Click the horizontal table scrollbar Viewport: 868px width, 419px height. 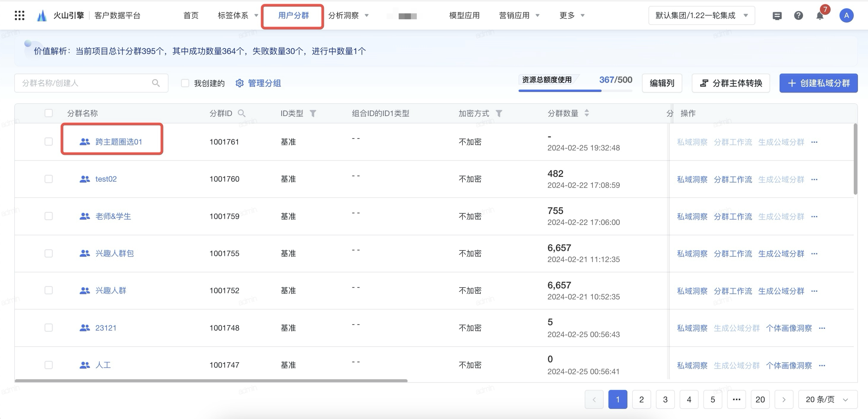[211, 381]
